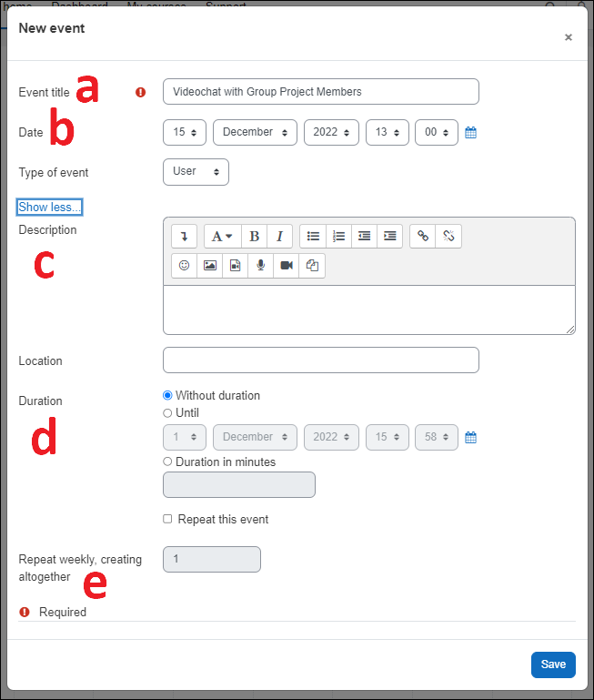The image size is (594, 700).
Task: Click the record audio microphone icon
Action: point(261,266)
